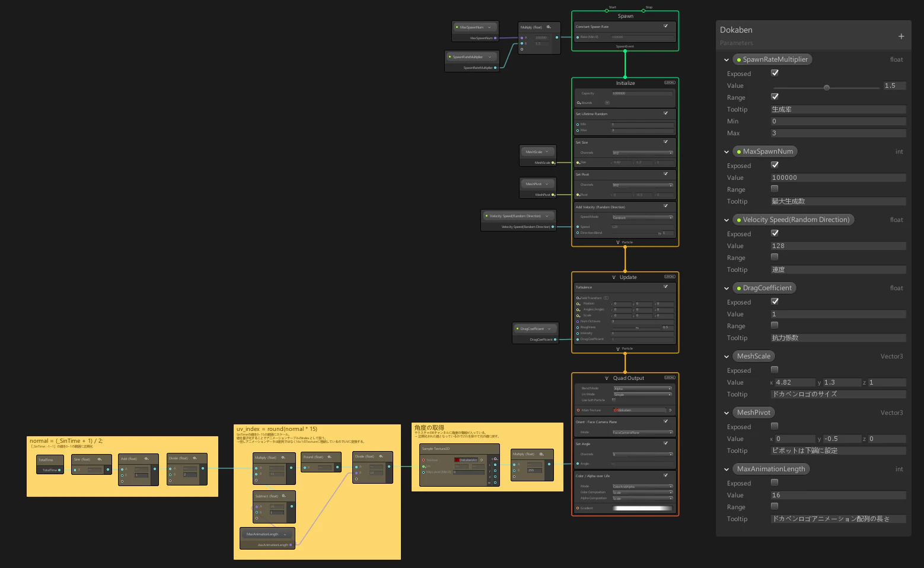Screen dimensions: 924x568
Task: Click the Bounds mode icon in Initialize
Action: point(607,103)
